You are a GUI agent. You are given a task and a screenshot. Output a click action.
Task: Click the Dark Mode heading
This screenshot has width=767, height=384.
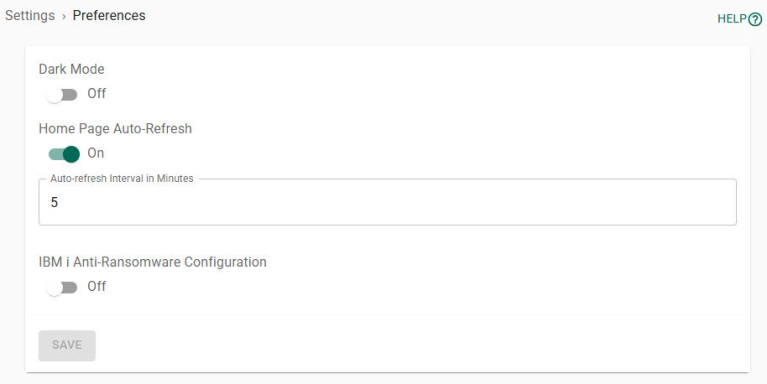71,69
